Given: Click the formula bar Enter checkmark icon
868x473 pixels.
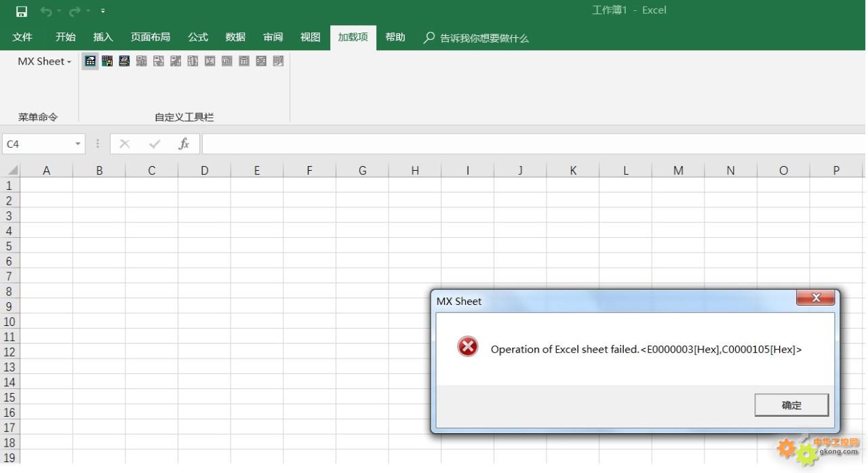Looking at the screenshot, I should point(155,144).
